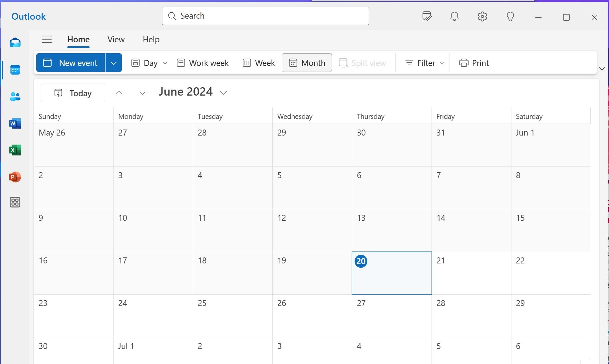Select June 20 on the calendar
This screenshot has height=364, width=609.
(x=392, y=273)
